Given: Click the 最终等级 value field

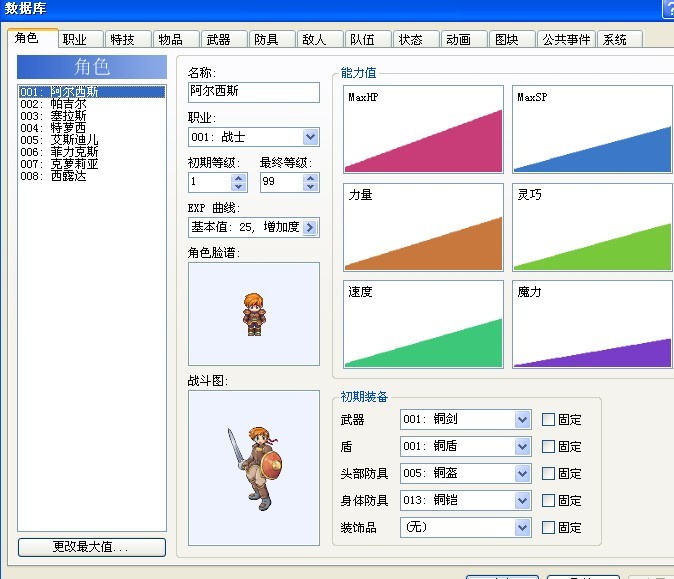Looking at the screenshot, I should pos(282,182).
